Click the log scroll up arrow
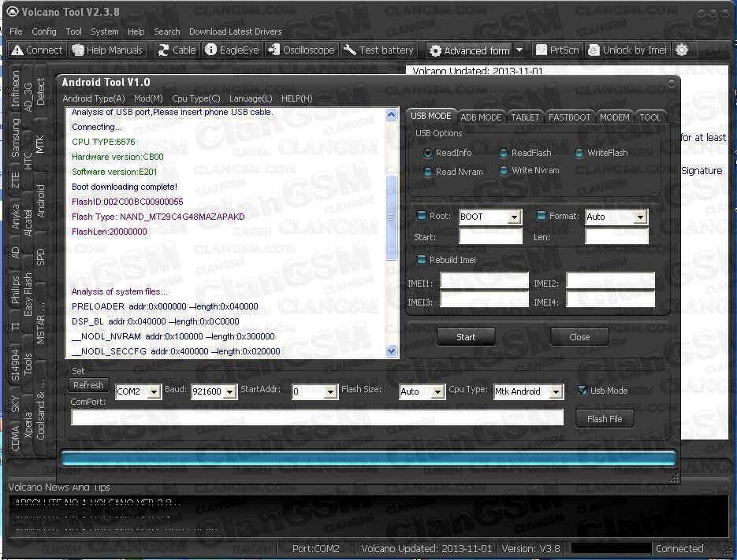The image size is (737, 560). pyautogui.click(x=391, y=114)
